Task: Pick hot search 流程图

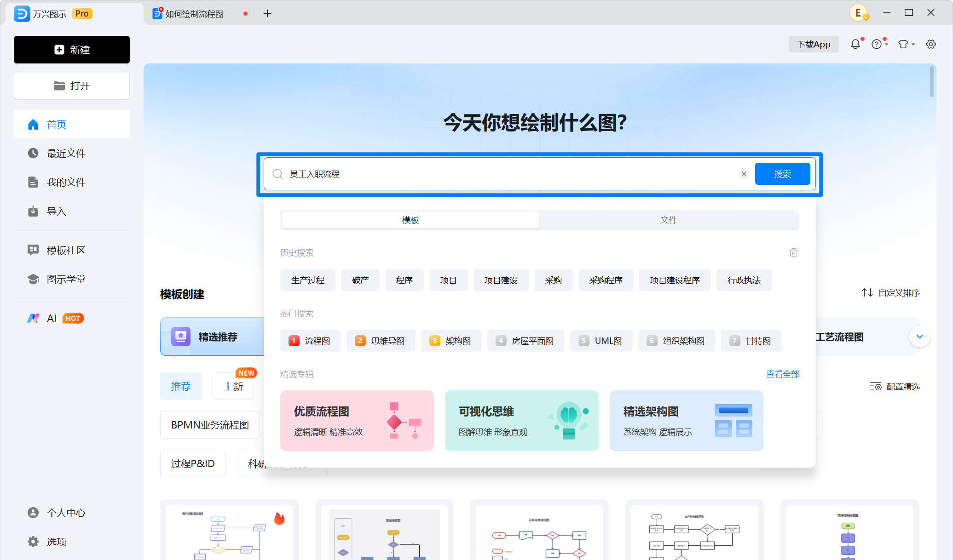Action: click(x=311, y=341)
